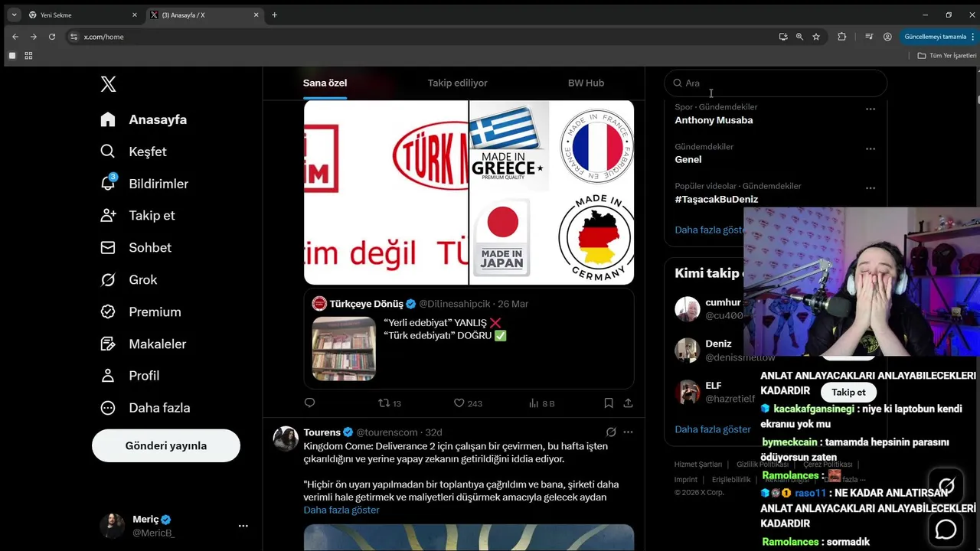
Task: Like the post with 243 likes
Action: coord(468,403)
